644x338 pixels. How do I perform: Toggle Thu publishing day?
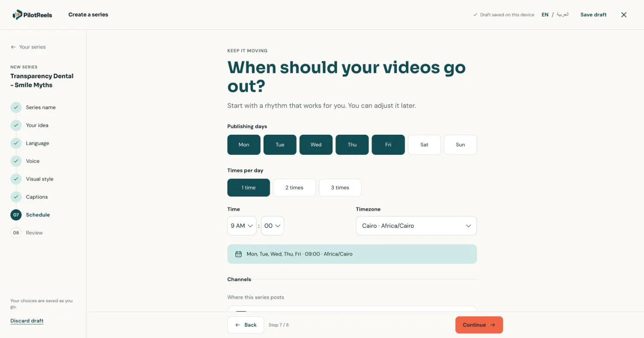coord(352,144)
